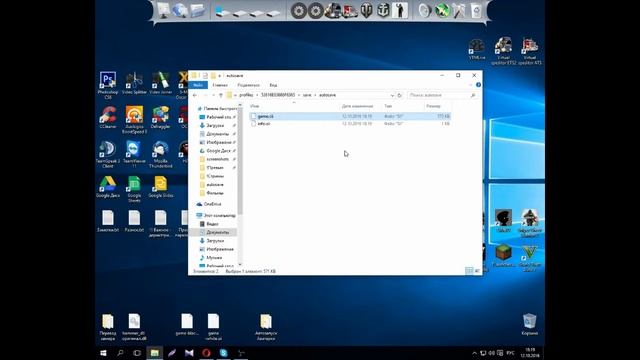
Task: Switch Explorer to the details view button
Action: pos(469,271)
